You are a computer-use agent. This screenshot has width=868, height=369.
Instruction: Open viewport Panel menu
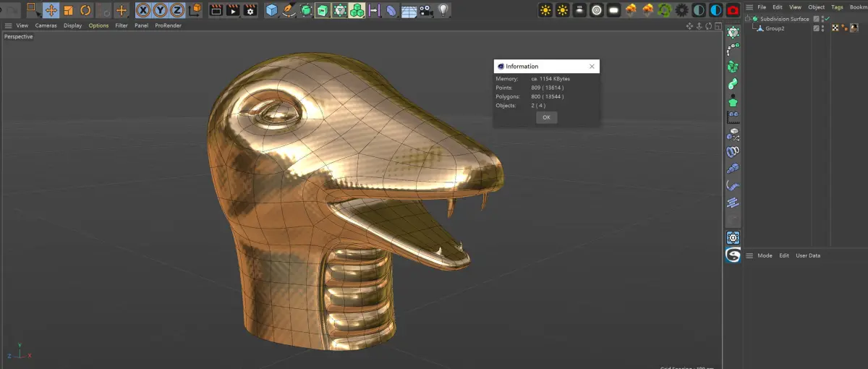pos(142,25)
